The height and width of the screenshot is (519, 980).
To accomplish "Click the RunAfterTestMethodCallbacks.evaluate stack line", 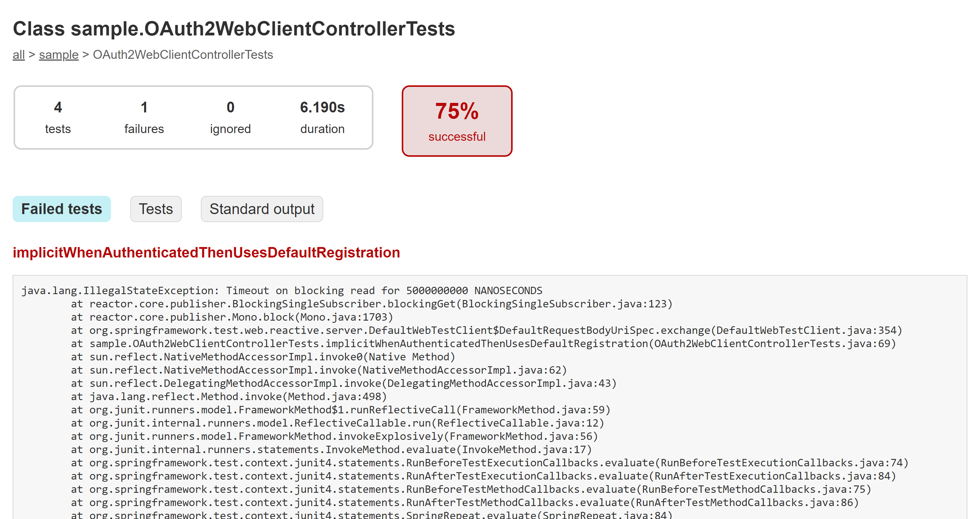I will click(465, 503).
